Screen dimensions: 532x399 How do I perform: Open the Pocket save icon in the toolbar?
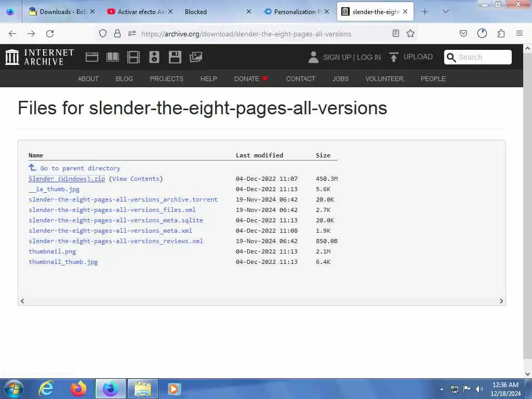coord(463,33)
